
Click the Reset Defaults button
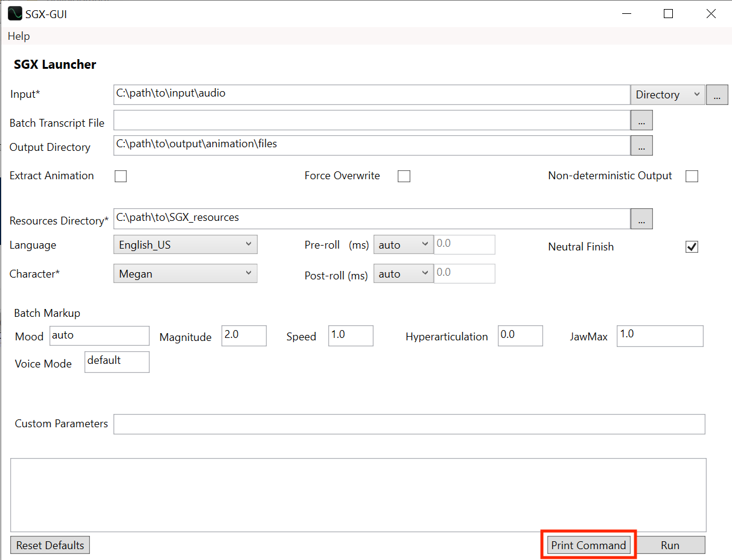[x=50, y=545]
